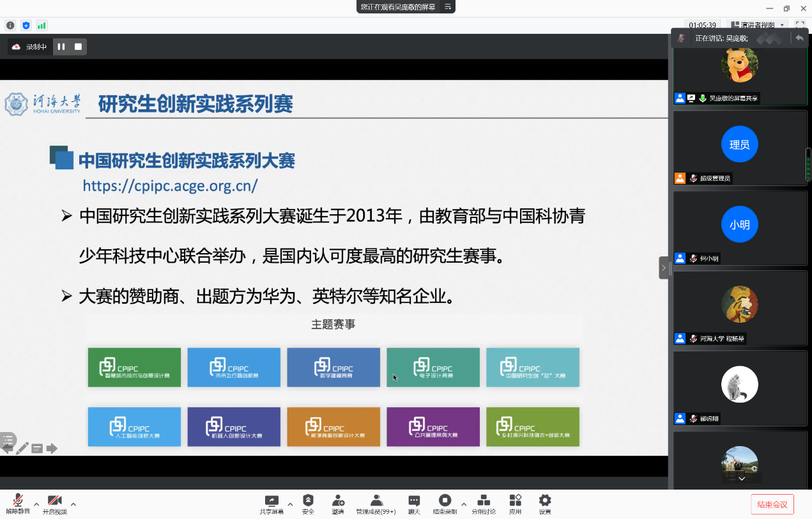Collapse the participant video side panel
This screenshot has height=519, width=812.
663,268
